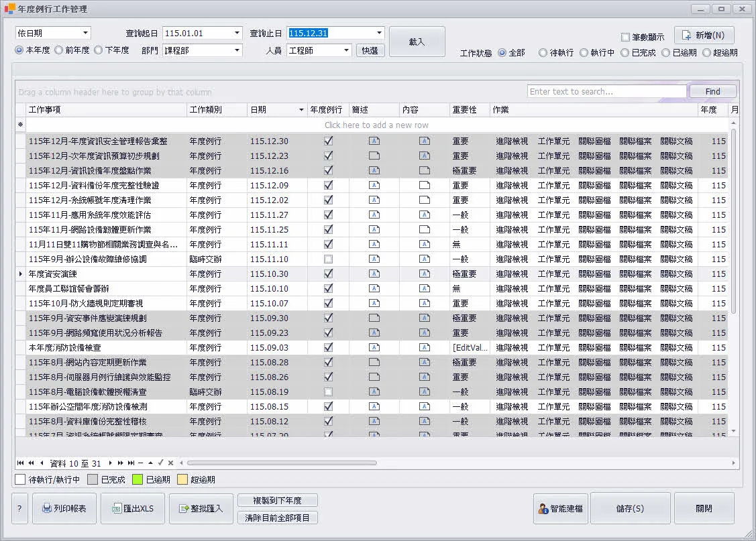Image resolution: width=756 pixels, height=541 pixels.
Task: Click the 已完成 gray legend swatch
Action: click(x=93, y=479)
